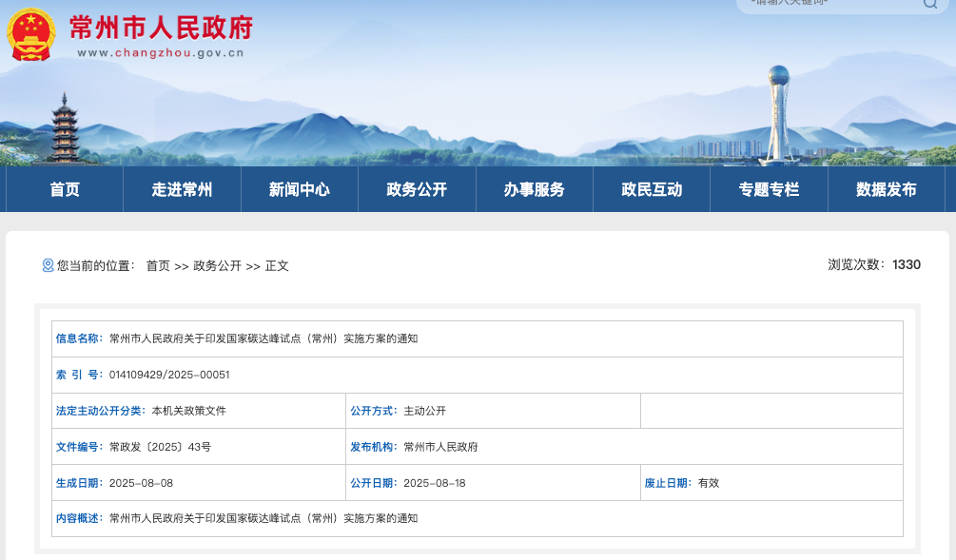Viewport: 956px width, 560px height.
Task: Click the 政务公开 breadcrumb link
Action: (x=217, y=266)
